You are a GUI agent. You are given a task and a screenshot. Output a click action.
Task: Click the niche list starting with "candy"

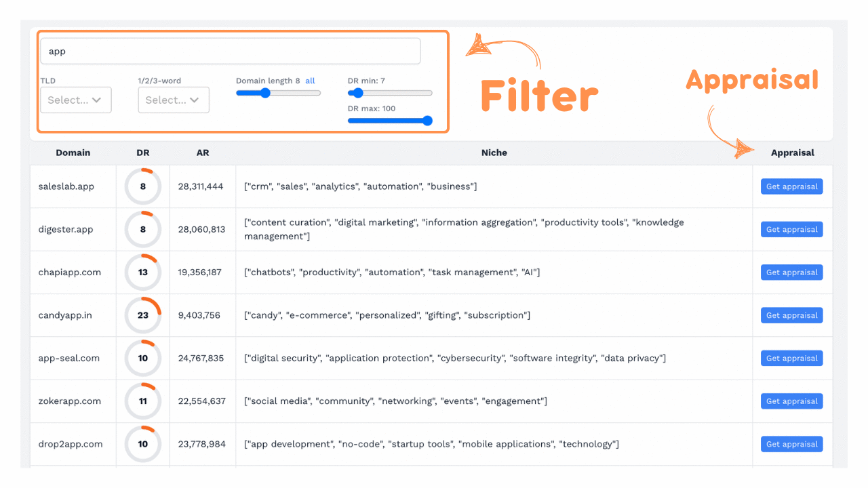tap(387, 315)
